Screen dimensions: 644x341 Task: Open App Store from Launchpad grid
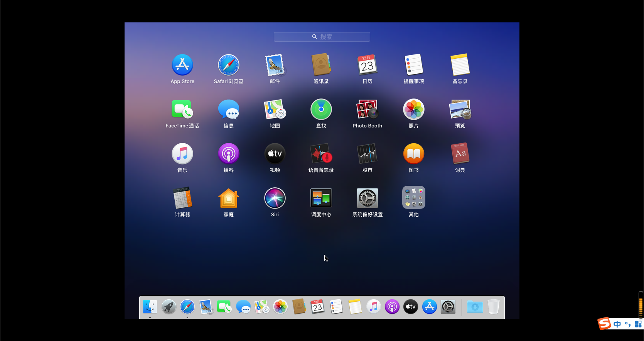(182, 65)
